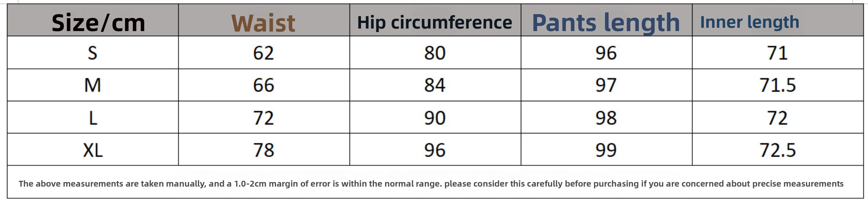Screen dimensions: 868x202
Task: Click the M size row label
Action: pos(92,85)
